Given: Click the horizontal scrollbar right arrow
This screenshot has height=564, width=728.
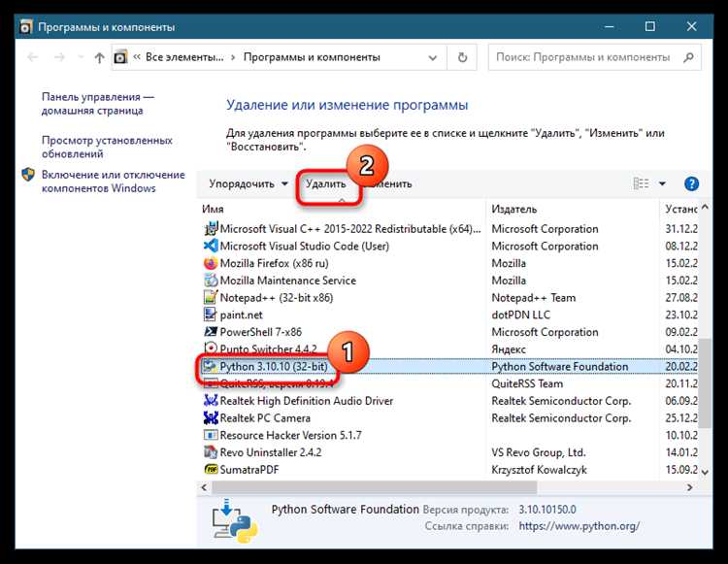Looking at the screenshot, I should 690,487.
